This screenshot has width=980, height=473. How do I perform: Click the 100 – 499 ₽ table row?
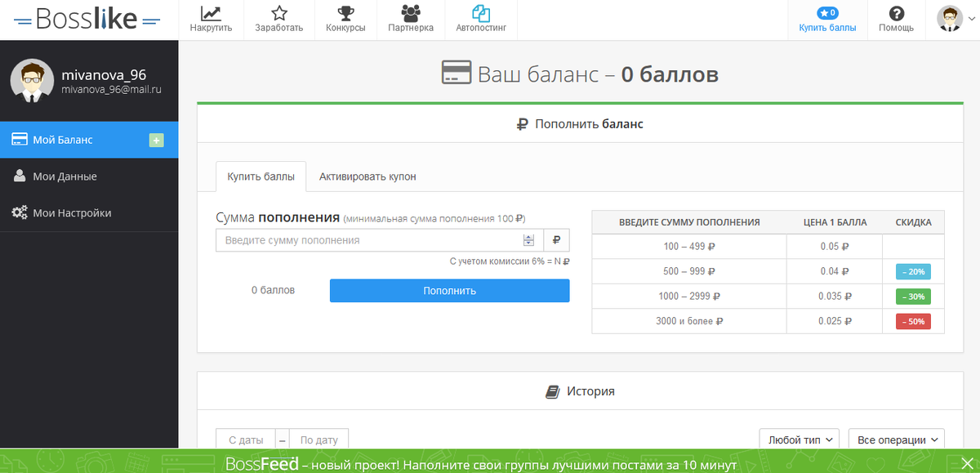click(768, 246)
